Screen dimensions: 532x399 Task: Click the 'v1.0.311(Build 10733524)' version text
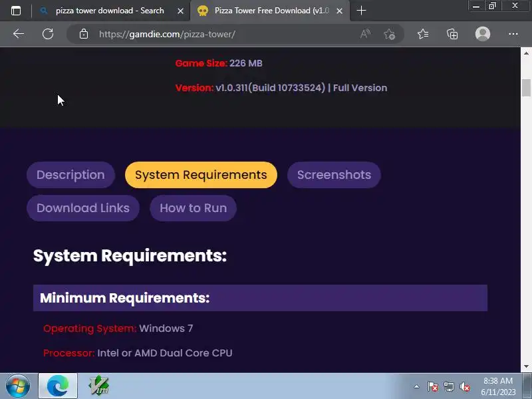pyautogui.click(x=271, y=88)
